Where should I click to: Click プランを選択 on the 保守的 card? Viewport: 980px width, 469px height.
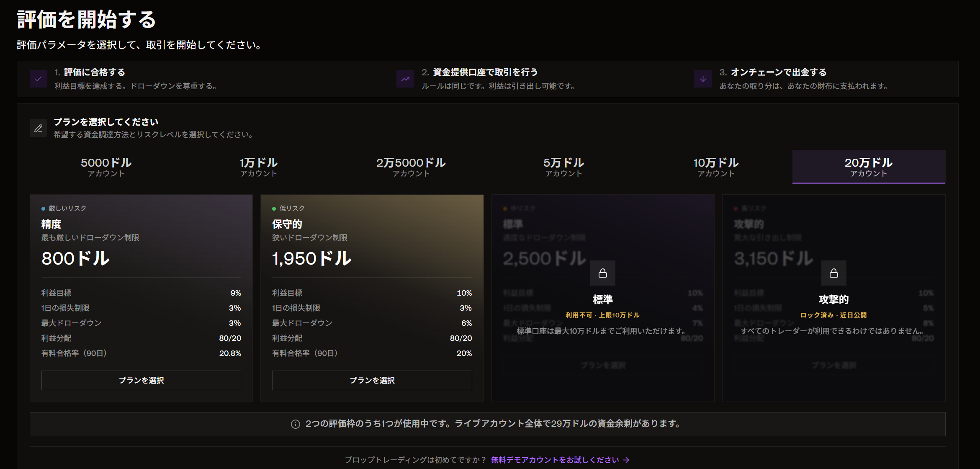(372, 380)
